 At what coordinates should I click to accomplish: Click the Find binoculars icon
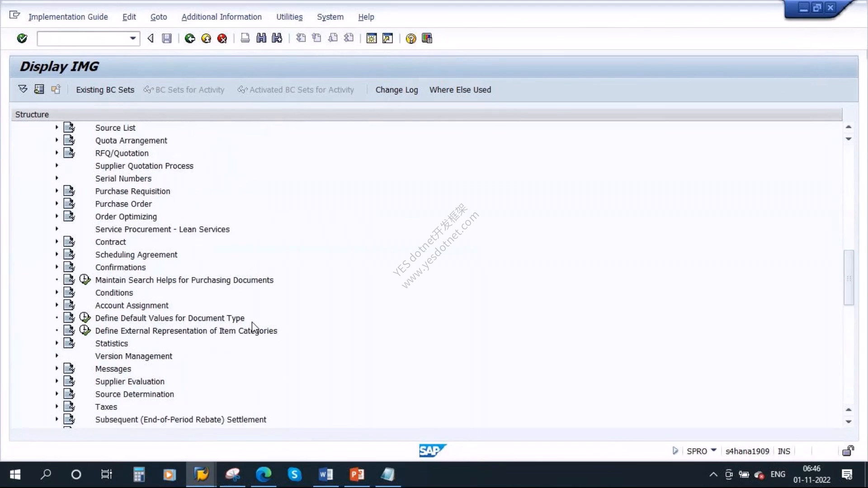point(261,38)
